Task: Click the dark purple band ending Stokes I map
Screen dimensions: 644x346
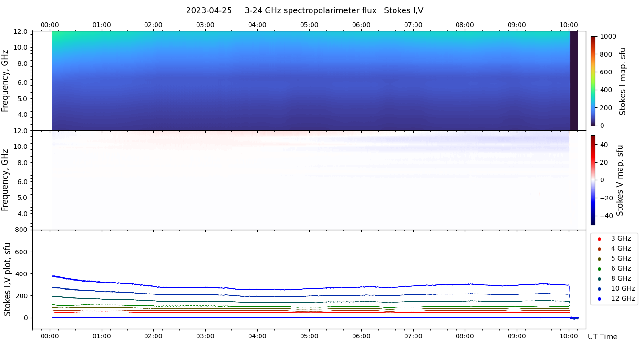Action: click(574, 81)
